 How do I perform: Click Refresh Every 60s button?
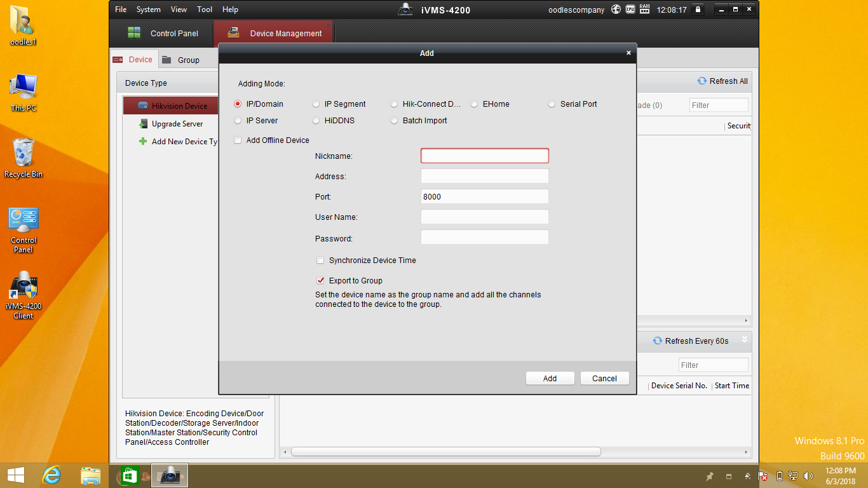[691, 341]
